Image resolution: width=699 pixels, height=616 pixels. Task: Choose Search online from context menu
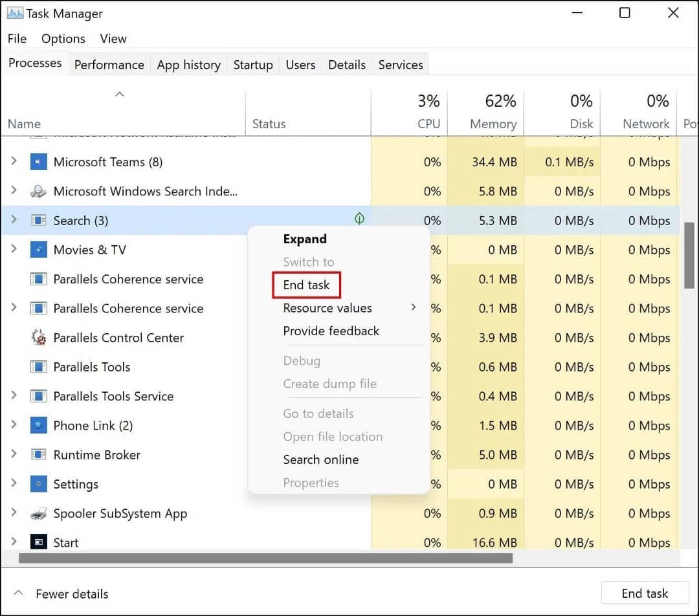321,459
